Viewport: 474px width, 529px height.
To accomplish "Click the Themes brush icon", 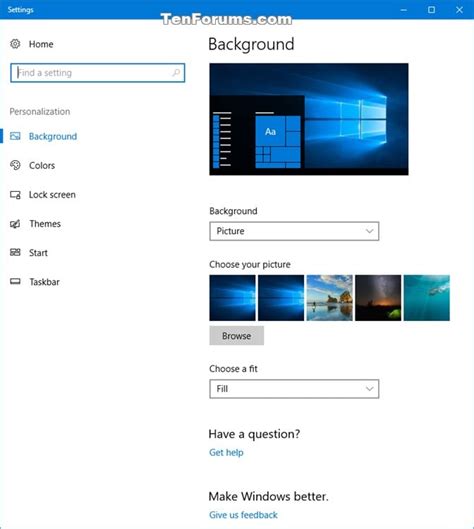I will pos(15,224).
